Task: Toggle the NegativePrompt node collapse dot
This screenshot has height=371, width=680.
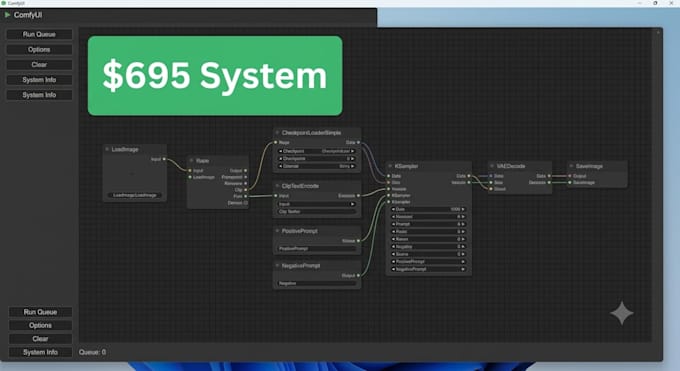Action: [277, 265]
